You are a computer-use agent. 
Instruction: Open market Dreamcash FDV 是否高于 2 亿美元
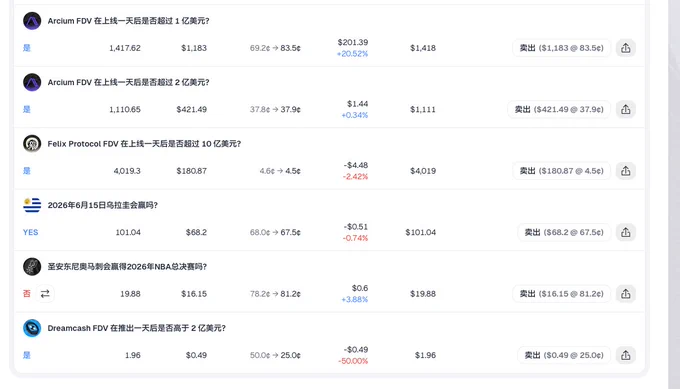137,328
